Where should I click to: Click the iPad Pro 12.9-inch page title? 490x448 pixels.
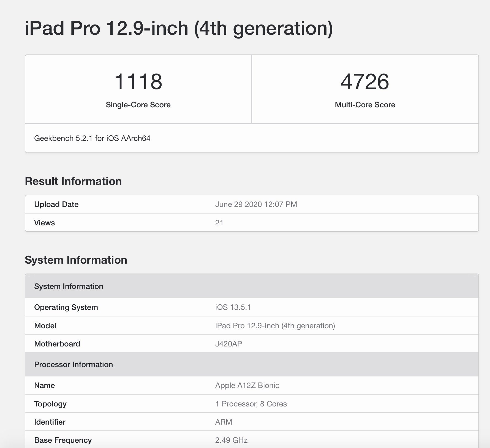pos(179,28)
